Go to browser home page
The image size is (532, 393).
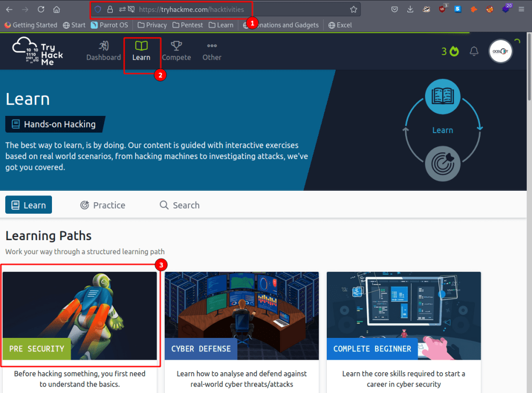[57, 9]
